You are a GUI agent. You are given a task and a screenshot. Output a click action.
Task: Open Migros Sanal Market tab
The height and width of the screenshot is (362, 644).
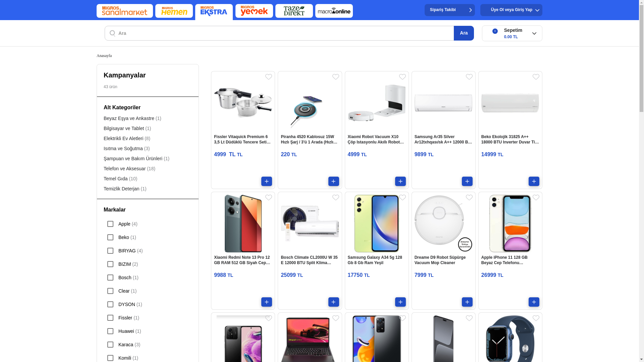[125, 11]
